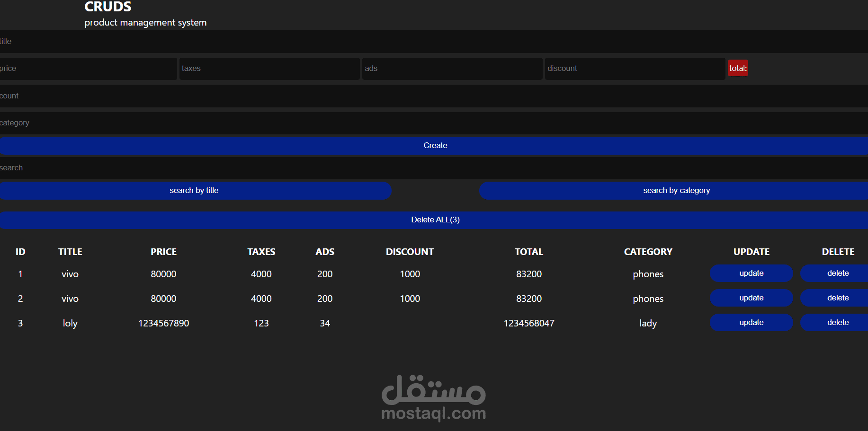The width and height of the screenshot is (868, 431).
Task: Click 'vivo' title in row 2
Action: pos(70,299)
